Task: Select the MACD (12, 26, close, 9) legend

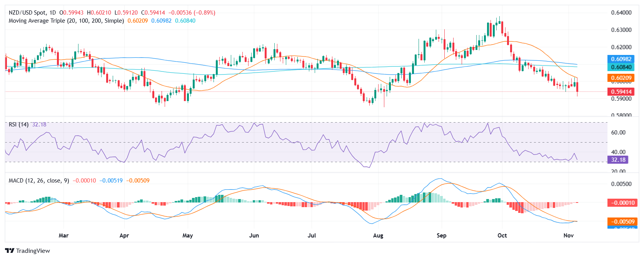Action: pyautogui.click(x=39, y=181)
